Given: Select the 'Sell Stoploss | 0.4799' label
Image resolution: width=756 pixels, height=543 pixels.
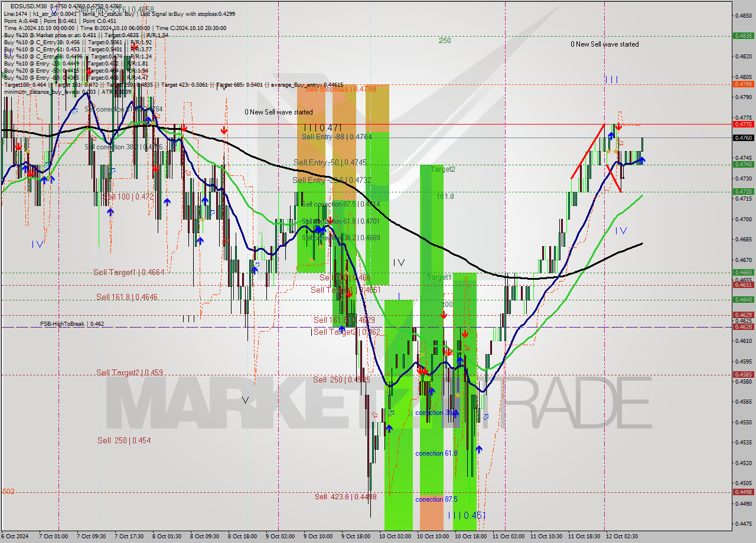Looking at the screenshot, I should click(x=340, y=89).
